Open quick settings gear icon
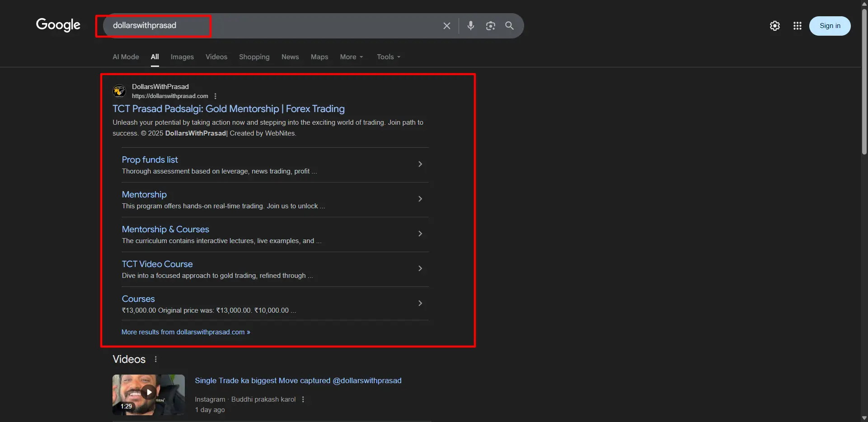The width and height of the screenshot is (868, 422). pos(775,26)
